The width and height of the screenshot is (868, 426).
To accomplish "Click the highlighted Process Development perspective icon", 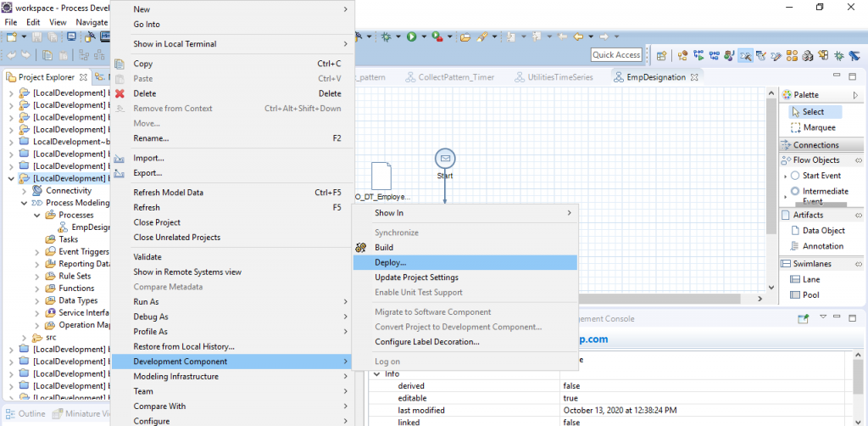I will 745,55.
